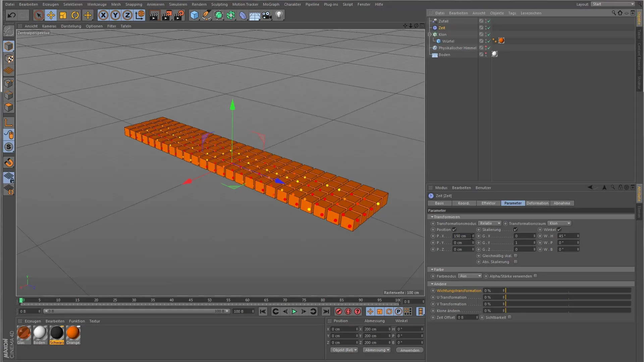Select the Orange material swatch

pyautogui.click(x=73, y=333)
